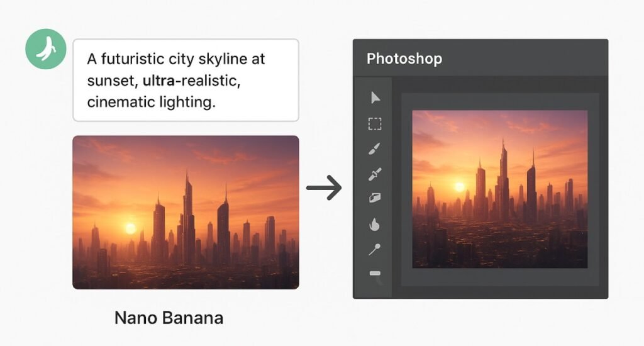The width and height of the screenshot is (644, 346).
Task: Open the Nano Banana generated skyline image
Action: (x=186, y=213)
